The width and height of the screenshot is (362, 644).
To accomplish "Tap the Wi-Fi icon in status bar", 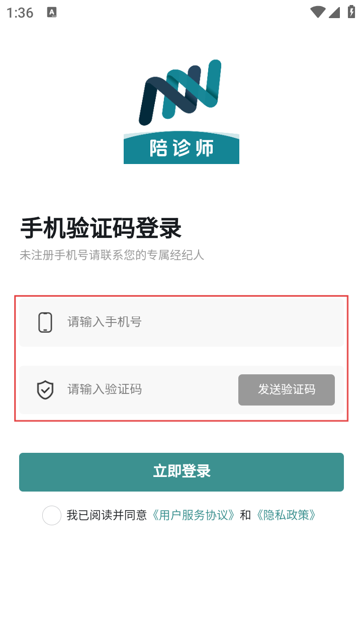I will [x=317, y=12].
